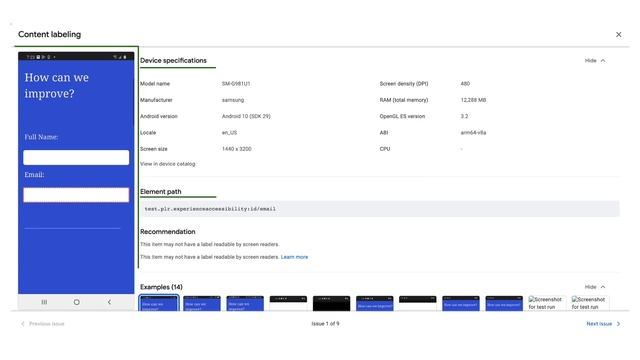Click the element path code box
Image resolution: width=640 pixels, height=360 pixels.
click(380, 209)
